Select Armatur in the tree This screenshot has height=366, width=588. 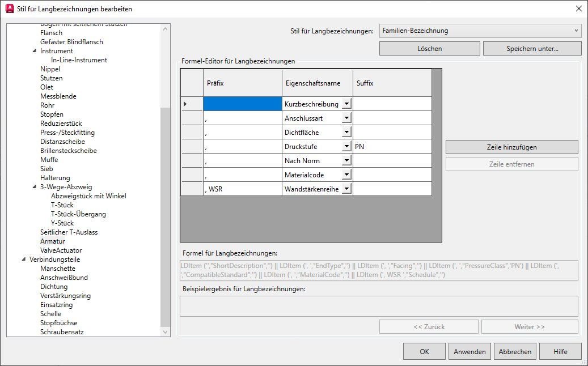(x=53, y=241)
